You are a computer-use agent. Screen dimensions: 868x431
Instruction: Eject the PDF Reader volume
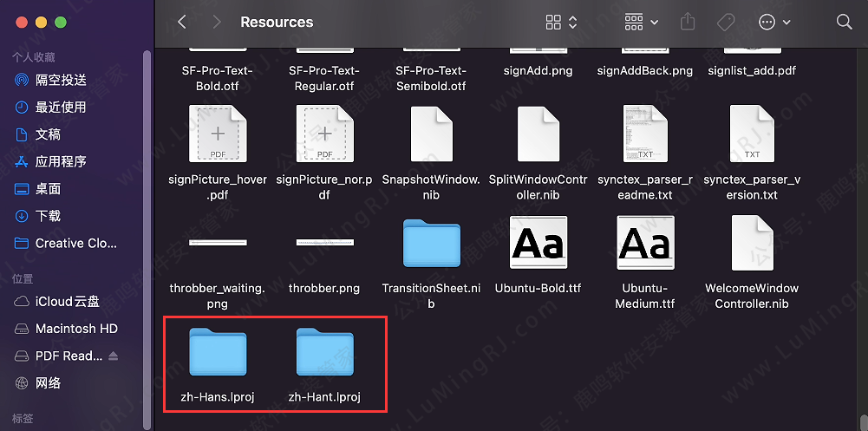pyautogui.click(x=114, y=356)
